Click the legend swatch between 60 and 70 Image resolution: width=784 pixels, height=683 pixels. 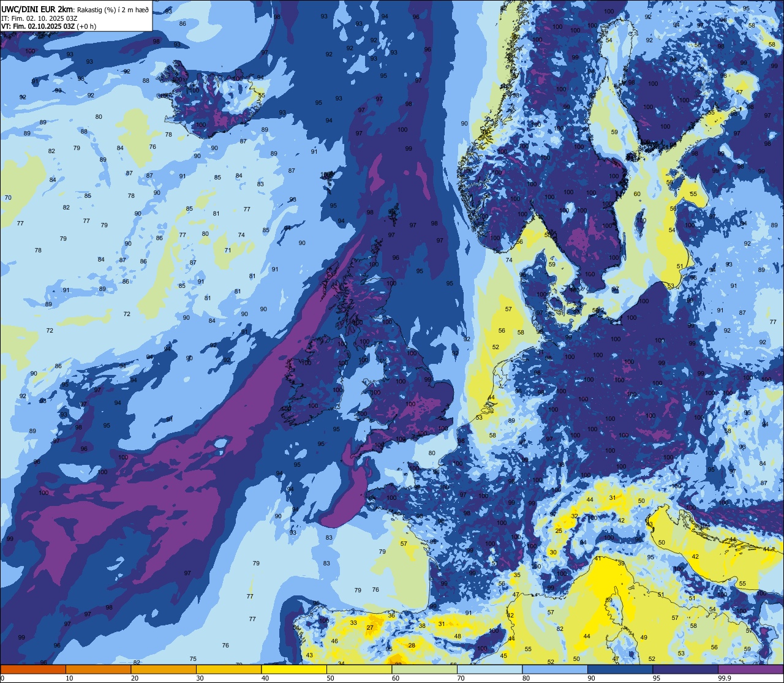coord(424,669)
